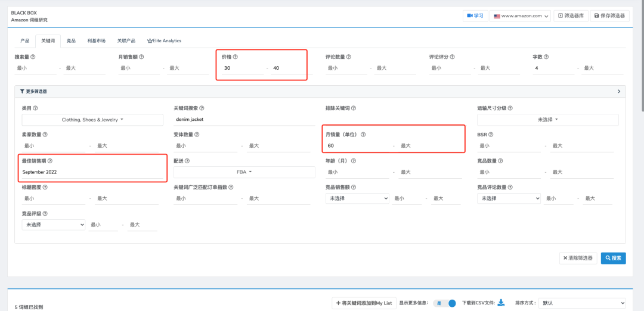Switch to the Elite Analytics tab
Viewport: 644px width, 311px height.
[x=164, y=41]
